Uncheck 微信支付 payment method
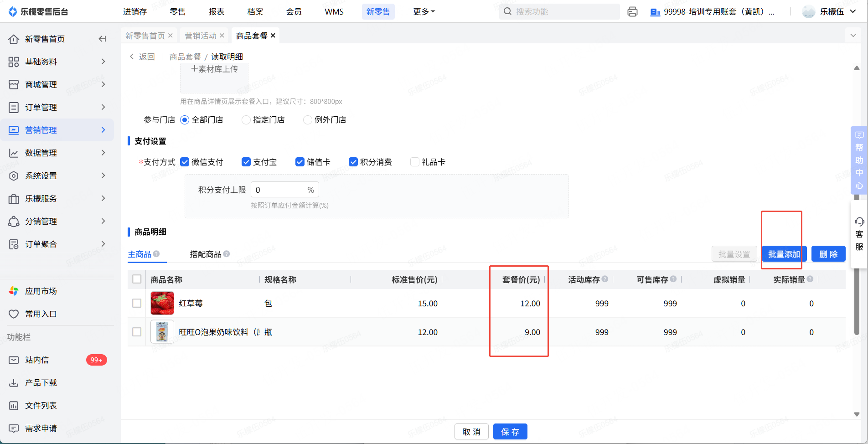The width and height of the screenshot is (868, 444). (x=185, y=162)
